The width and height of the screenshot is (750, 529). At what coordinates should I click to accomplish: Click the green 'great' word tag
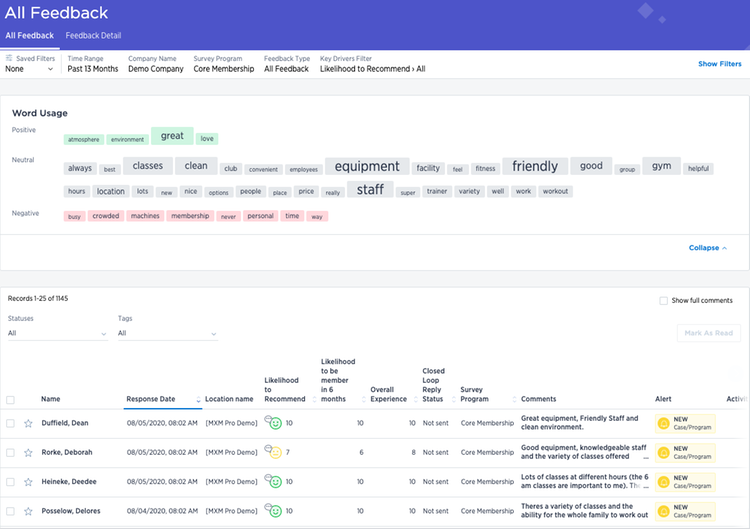click(172, 136)
